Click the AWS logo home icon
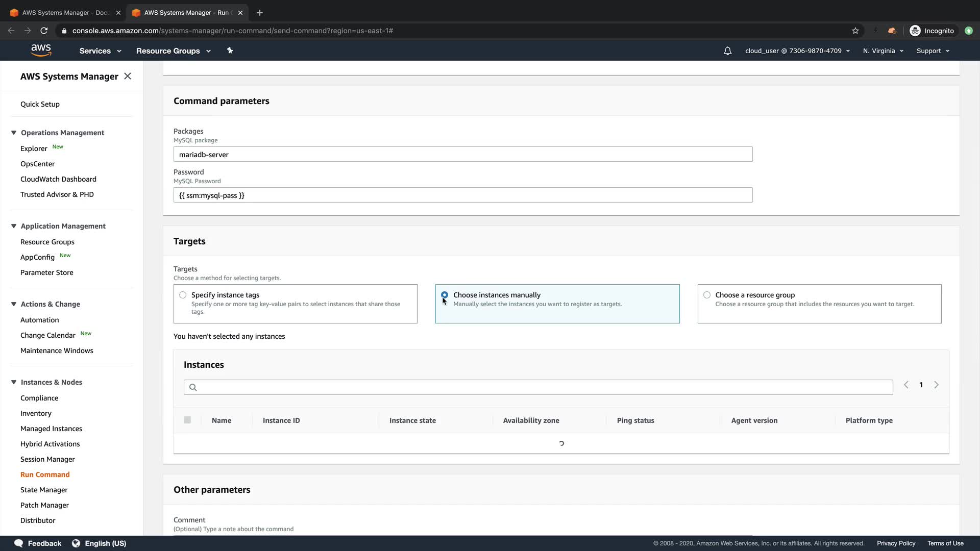This screenshot has width=980, height=551. 41,50
